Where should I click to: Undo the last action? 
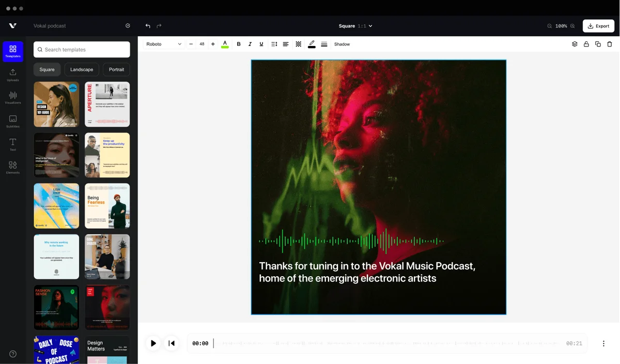(148, 26)
